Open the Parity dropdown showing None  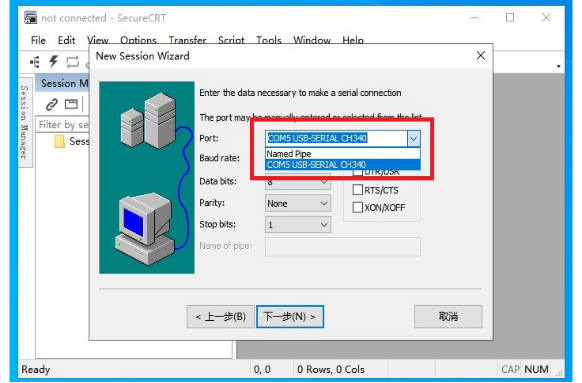pyautogui.click(x=298, y=203)
